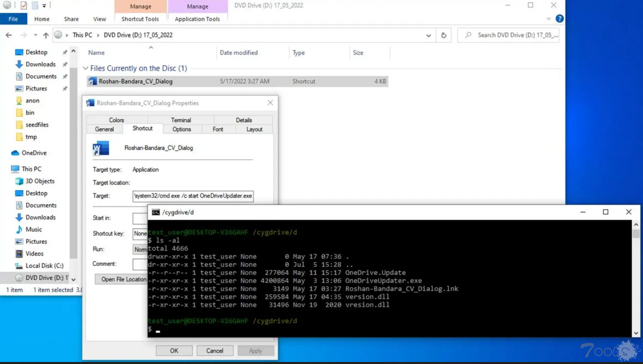Select the Music folder in sidebar

(x=34, y=229)
